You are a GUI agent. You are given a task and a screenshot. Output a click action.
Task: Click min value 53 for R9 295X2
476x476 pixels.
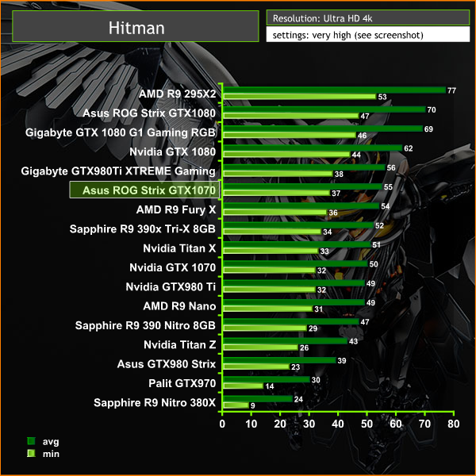[382, 97]
